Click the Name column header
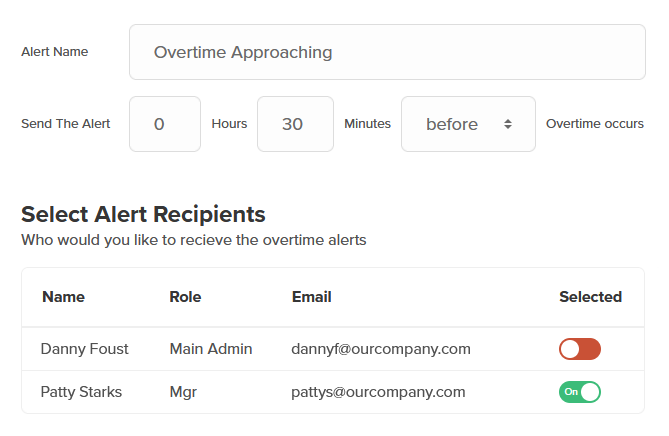Screen dimensions: 669x436 [x=63, y=297]
